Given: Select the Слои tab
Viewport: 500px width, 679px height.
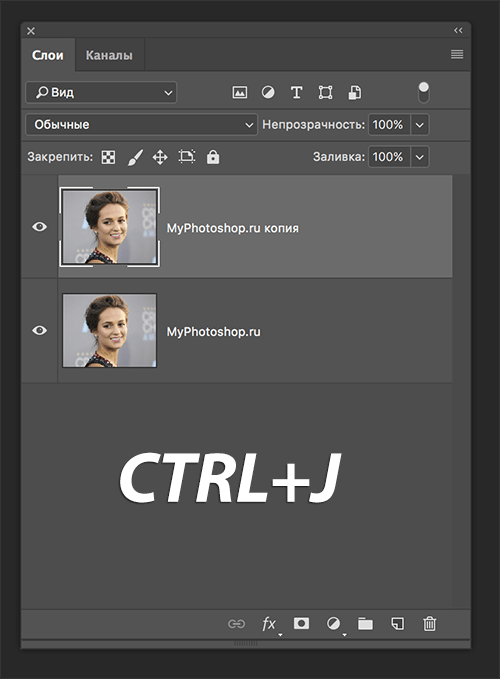Looking at the screenshot, I should pyautogui.click(x=48, y=55).
